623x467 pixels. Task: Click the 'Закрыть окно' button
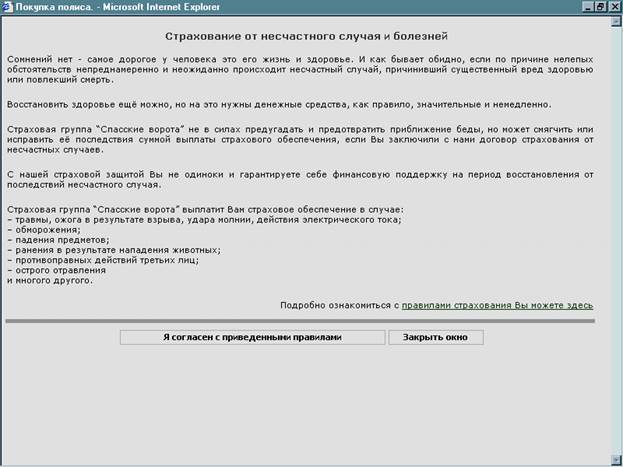tap(435, 338)
